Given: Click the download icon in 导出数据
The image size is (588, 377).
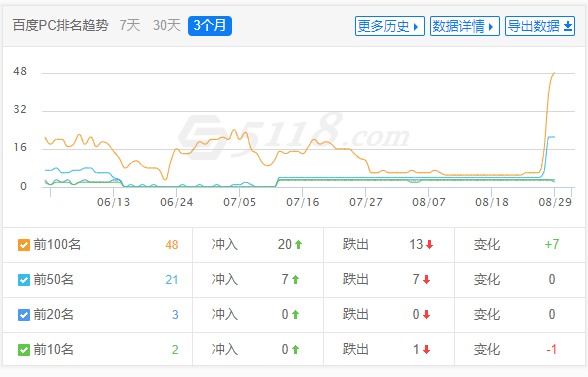Looking at the screenshot, I should pos(568,26).
